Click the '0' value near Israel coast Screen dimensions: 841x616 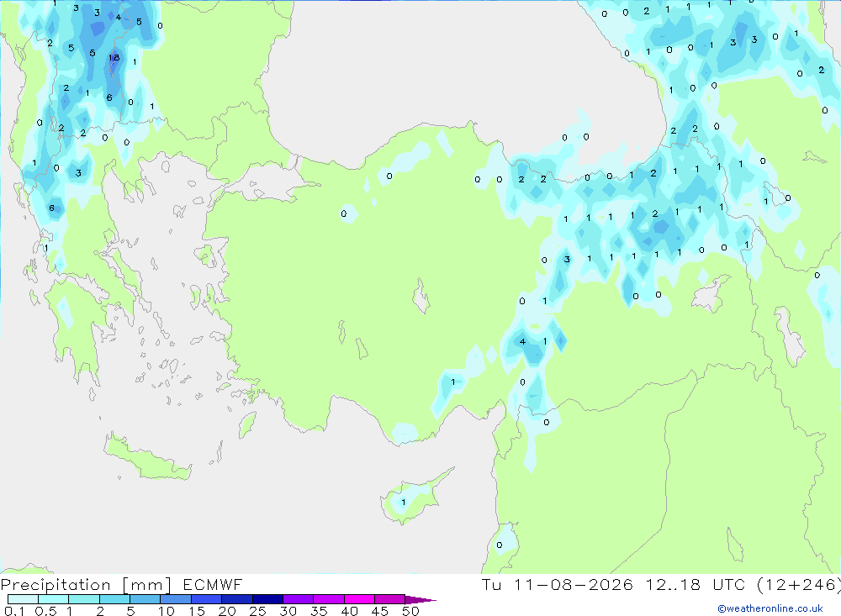click(x=500, y=545)
